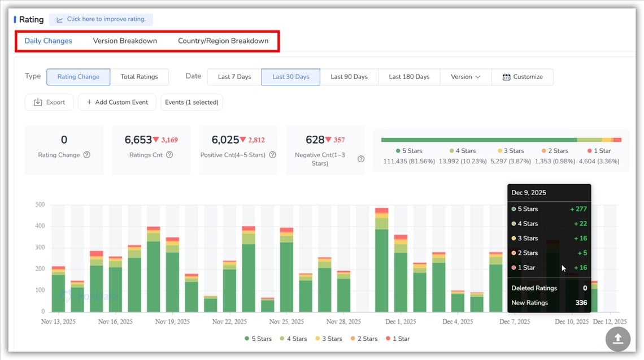Click the scroll-to-top arrow button
The image size is (644, 360).
coord(618,339)
